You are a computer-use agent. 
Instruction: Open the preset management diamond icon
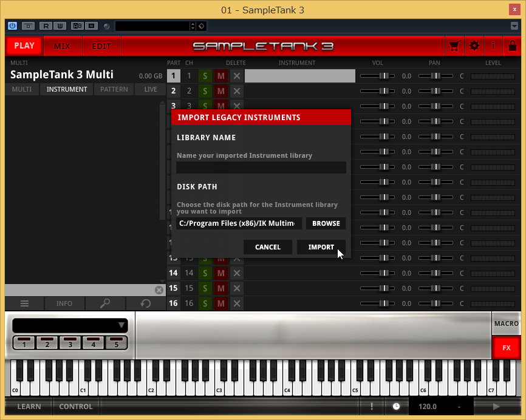point(202,26)
